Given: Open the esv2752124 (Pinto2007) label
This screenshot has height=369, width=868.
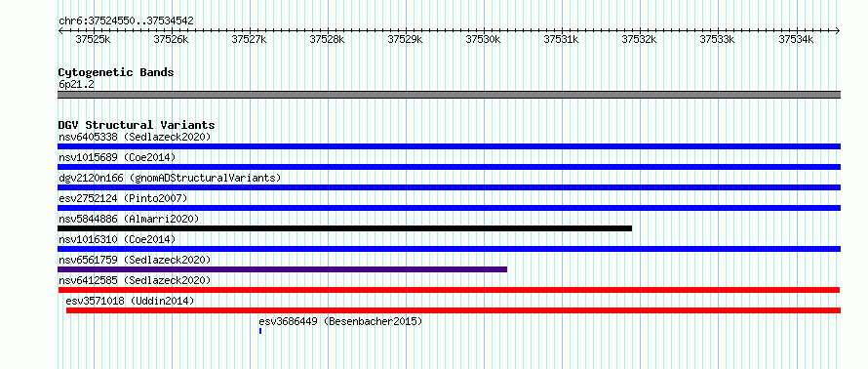Looking at the screenshot, I should [x=123, y=198].
